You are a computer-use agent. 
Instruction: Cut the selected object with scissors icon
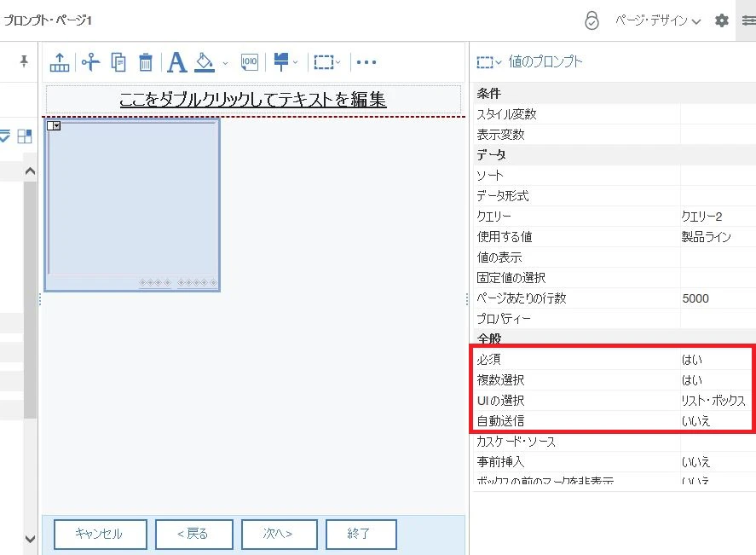point(90,62)
